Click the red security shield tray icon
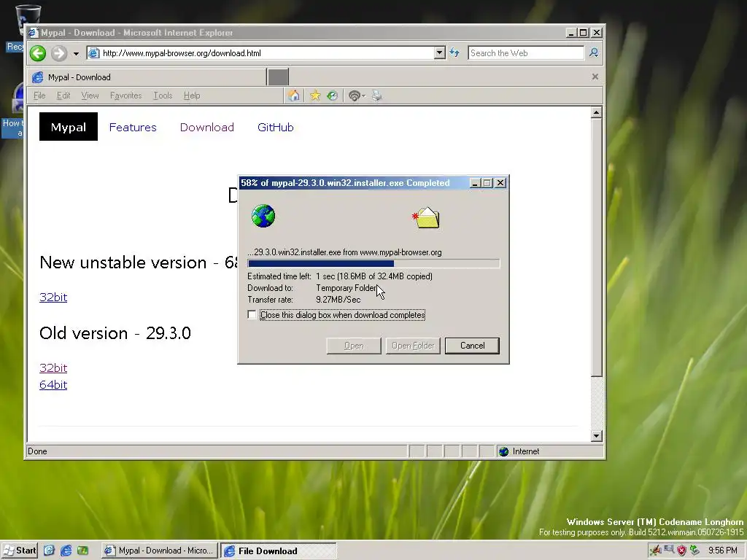The image size is (747, 560). [682, 551]
